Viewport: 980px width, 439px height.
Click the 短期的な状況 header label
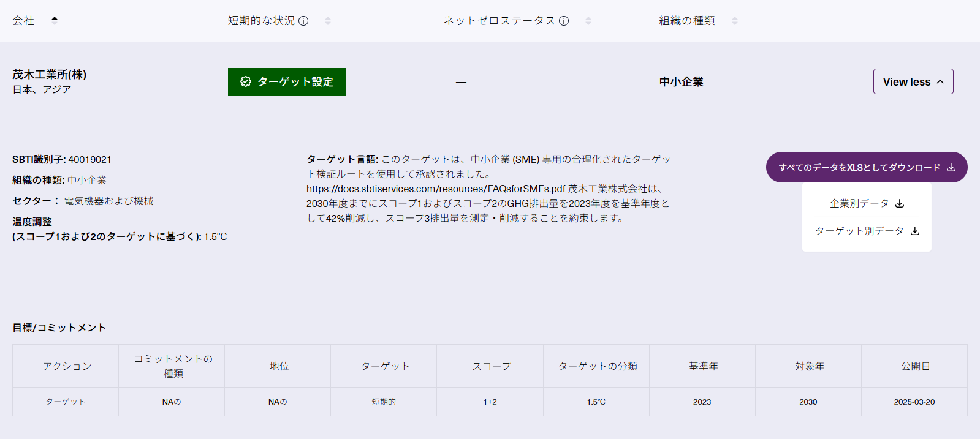coord(262,21)
